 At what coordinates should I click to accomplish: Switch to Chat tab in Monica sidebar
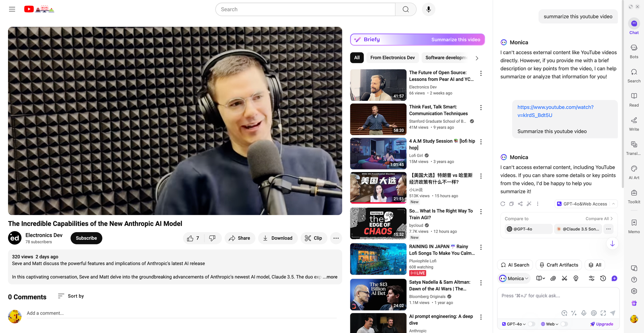tap(634, 27)
